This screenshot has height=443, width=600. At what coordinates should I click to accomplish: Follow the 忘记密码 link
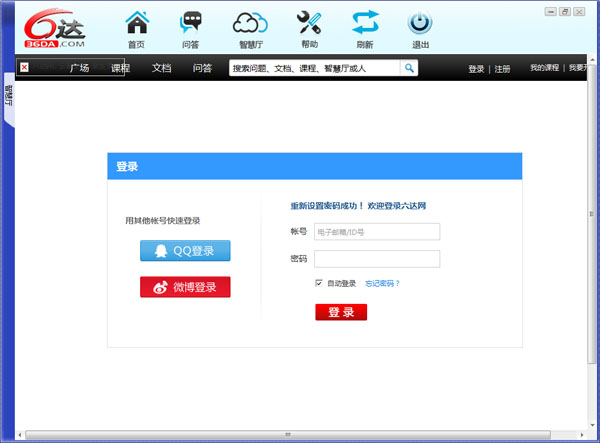point(383,283)
